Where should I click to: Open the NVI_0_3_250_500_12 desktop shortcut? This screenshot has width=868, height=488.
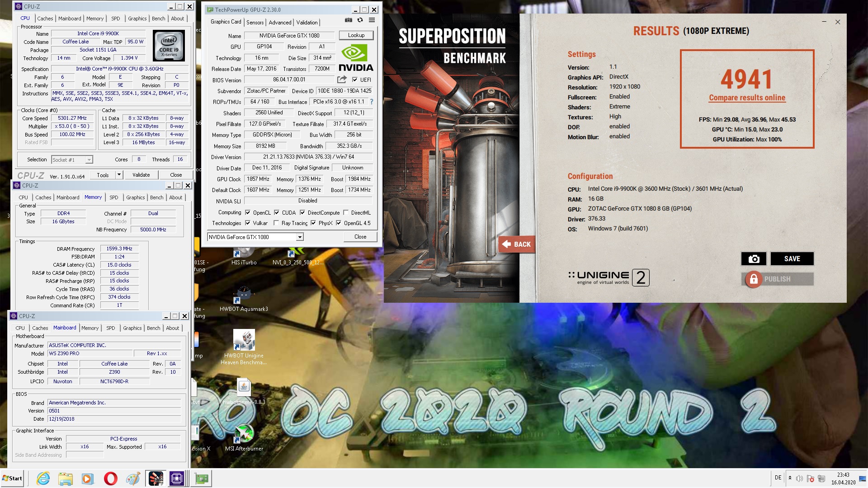pyautogui.click(x=297, y=256)
